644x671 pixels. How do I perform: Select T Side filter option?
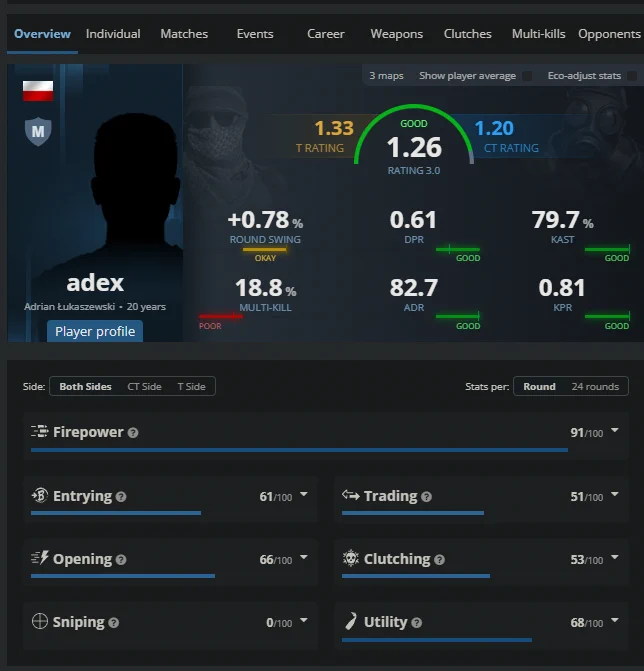click(191, 386)
